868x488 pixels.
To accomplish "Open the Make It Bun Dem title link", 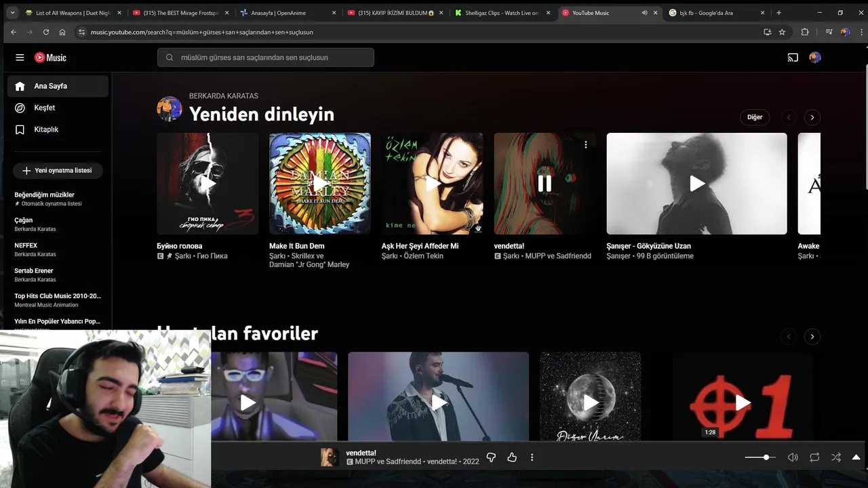I will [296, 246].
